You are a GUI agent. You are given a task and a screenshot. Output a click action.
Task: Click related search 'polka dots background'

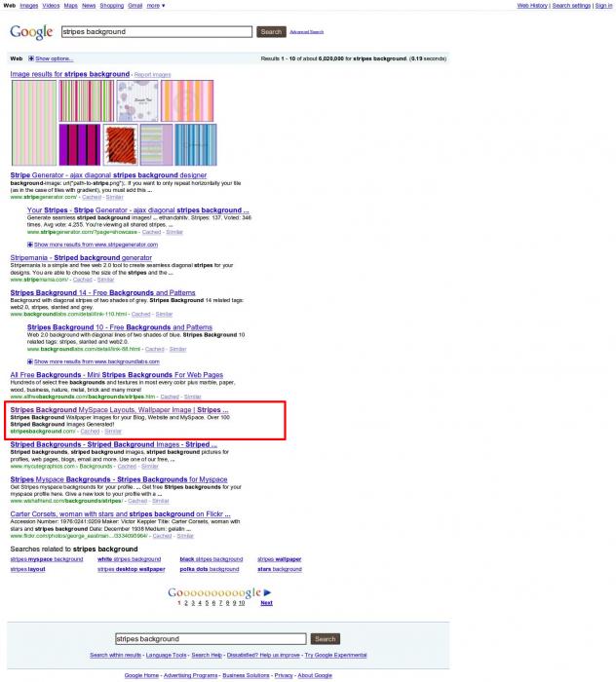coord(210,569)
